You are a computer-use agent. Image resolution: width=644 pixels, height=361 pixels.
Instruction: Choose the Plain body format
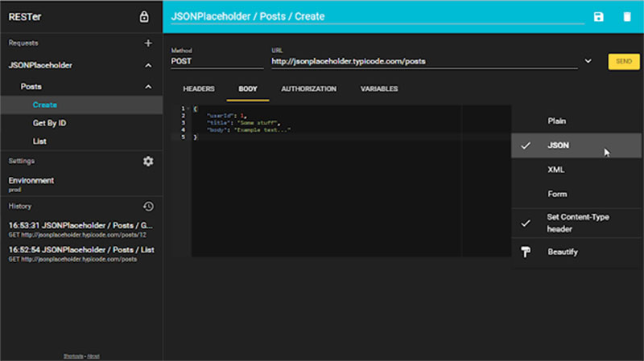pos(576,121)
